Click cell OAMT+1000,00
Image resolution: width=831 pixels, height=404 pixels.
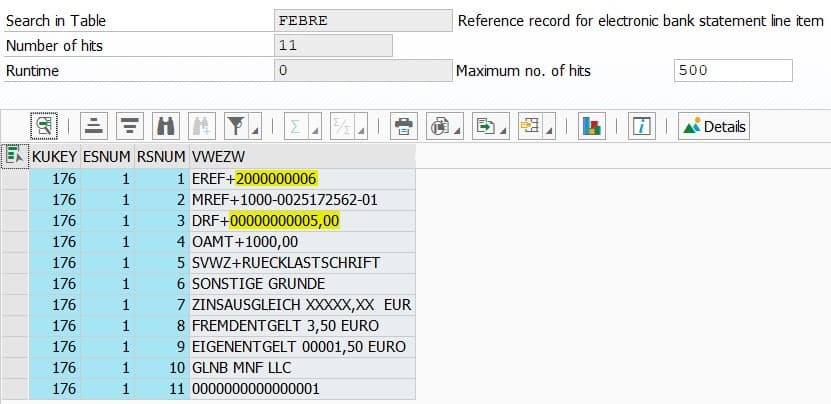303,242
